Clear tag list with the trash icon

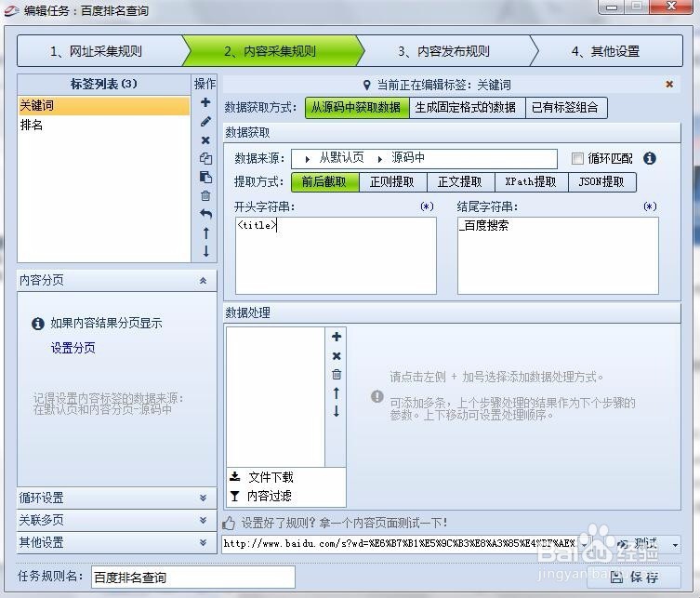[205, 195]
